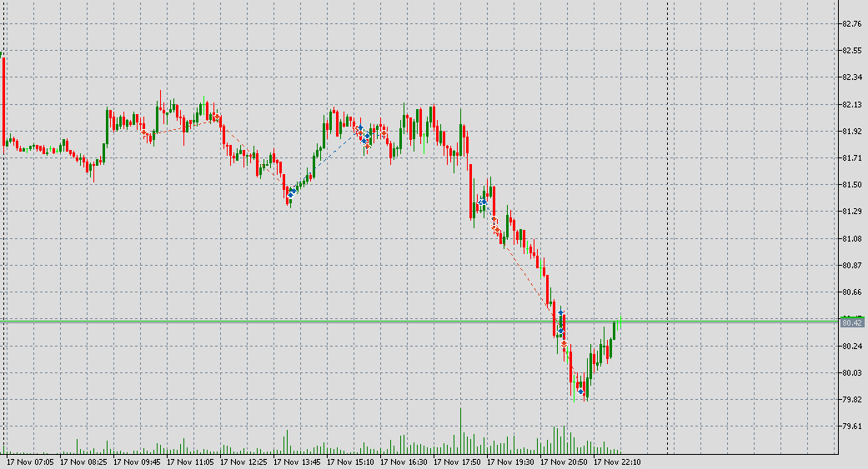The width and height of the screenshot is (868, 469).
Task: Click the 81.08 price axis label
Action: tap(851, 239)
